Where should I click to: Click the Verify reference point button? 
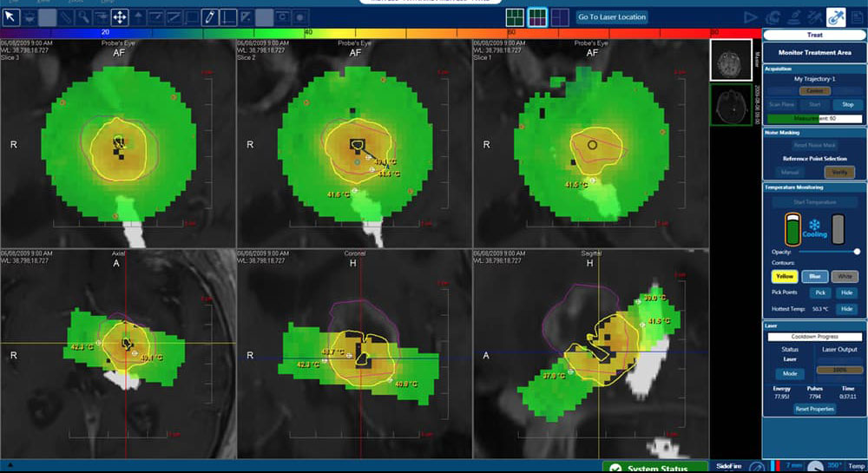839,172
